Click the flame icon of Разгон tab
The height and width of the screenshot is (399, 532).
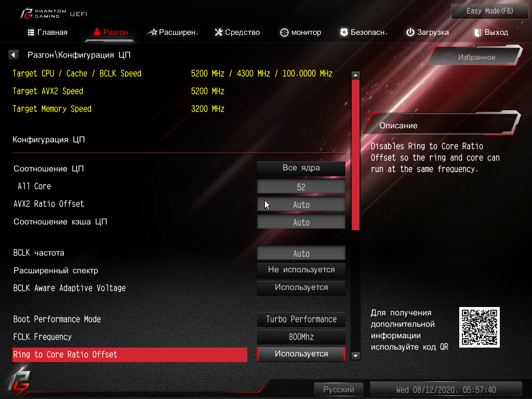point(97,32)
